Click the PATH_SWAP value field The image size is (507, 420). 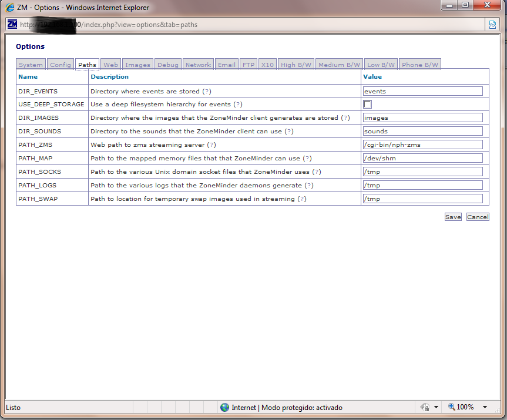click(423, 199)
